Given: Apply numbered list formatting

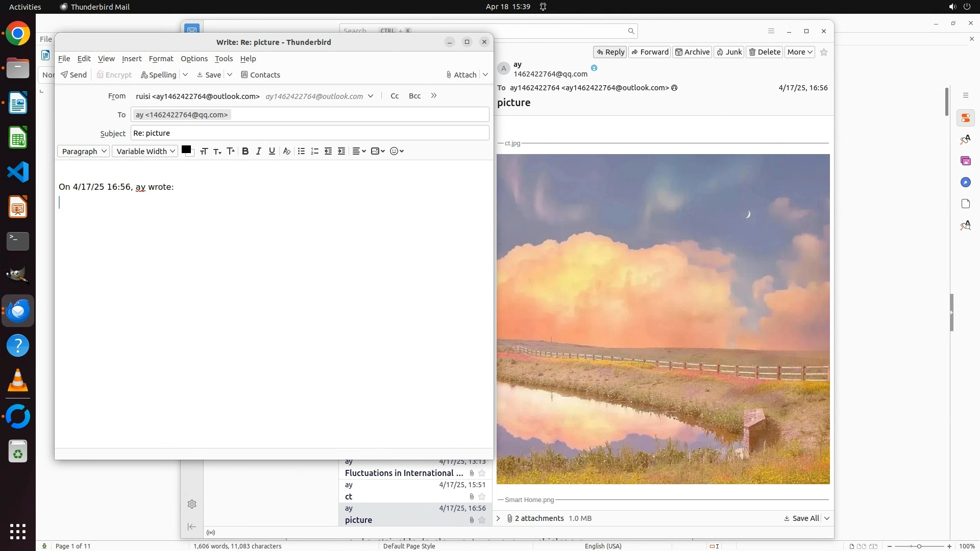Looking at the screenshot, I should (314, 151).
